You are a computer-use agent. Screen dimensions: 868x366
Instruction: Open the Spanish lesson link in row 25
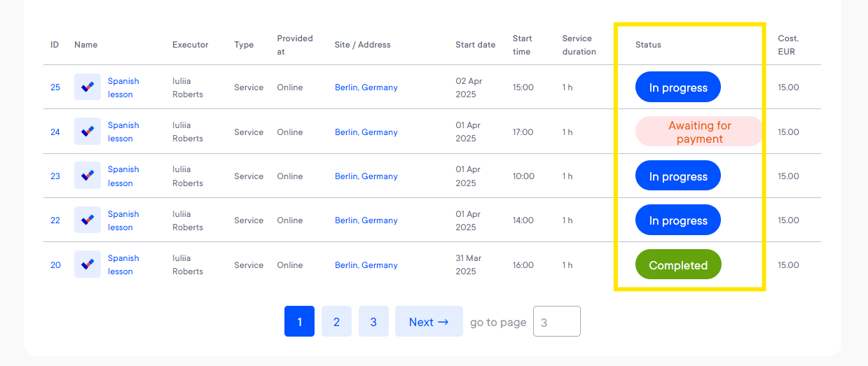[123, 87]
